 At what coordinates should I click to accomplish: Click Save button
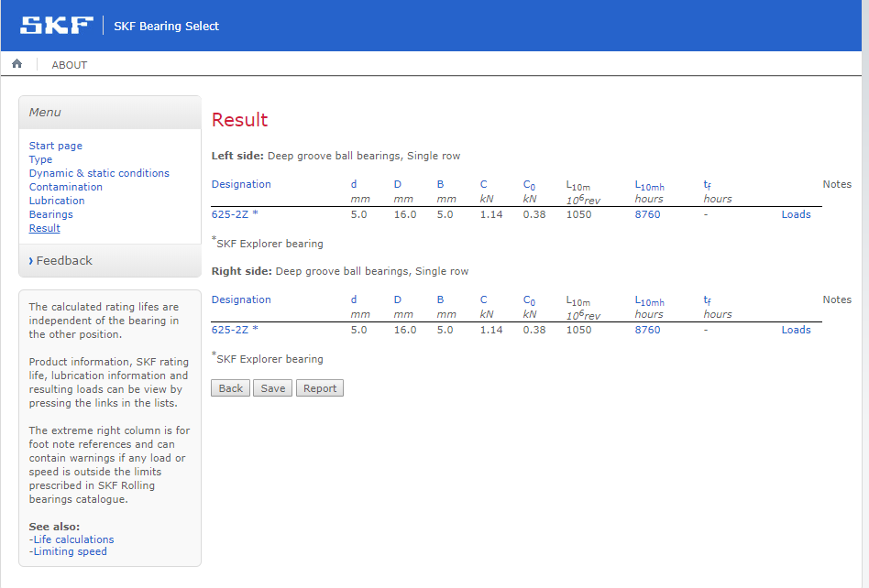click(272, 388)
